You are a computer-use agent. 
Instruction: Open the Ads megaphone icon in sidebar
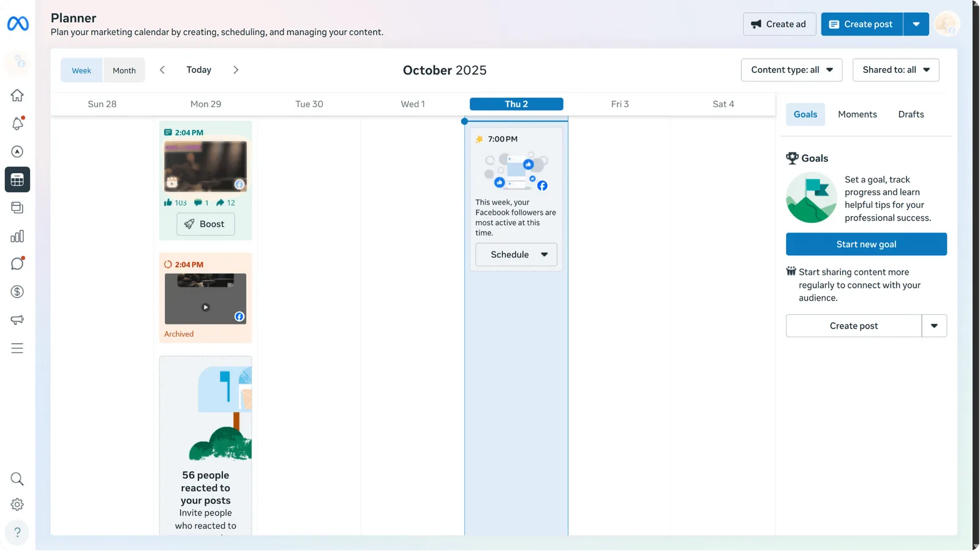click(17, 320)
